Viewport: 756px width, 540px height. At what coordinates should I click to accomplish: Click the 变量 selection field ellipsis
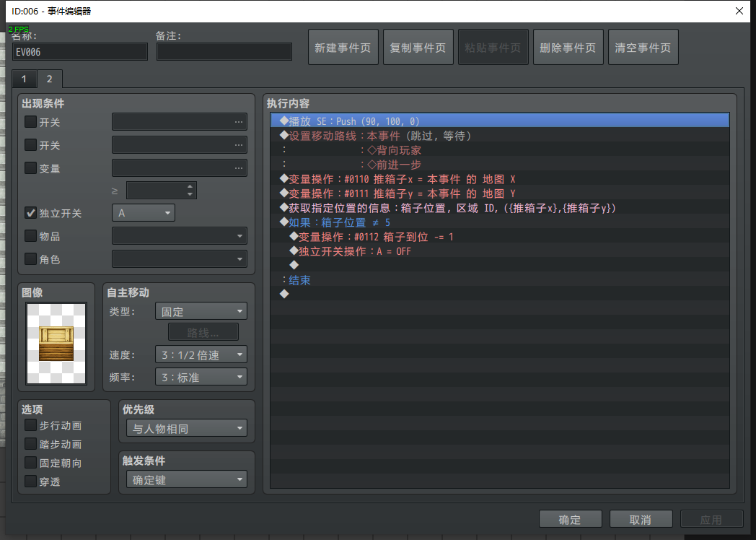click(x=239, y=168)
